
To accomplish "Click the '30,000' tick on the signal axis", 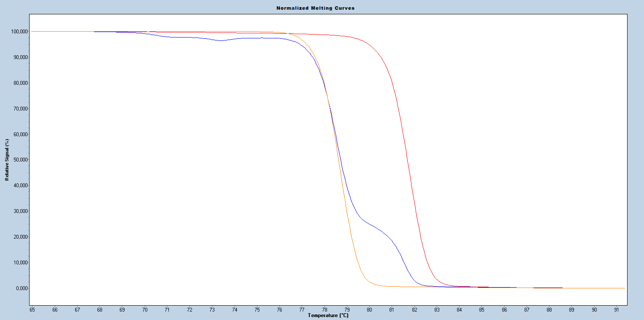I will pyautogui.click(x=20, y=211).
